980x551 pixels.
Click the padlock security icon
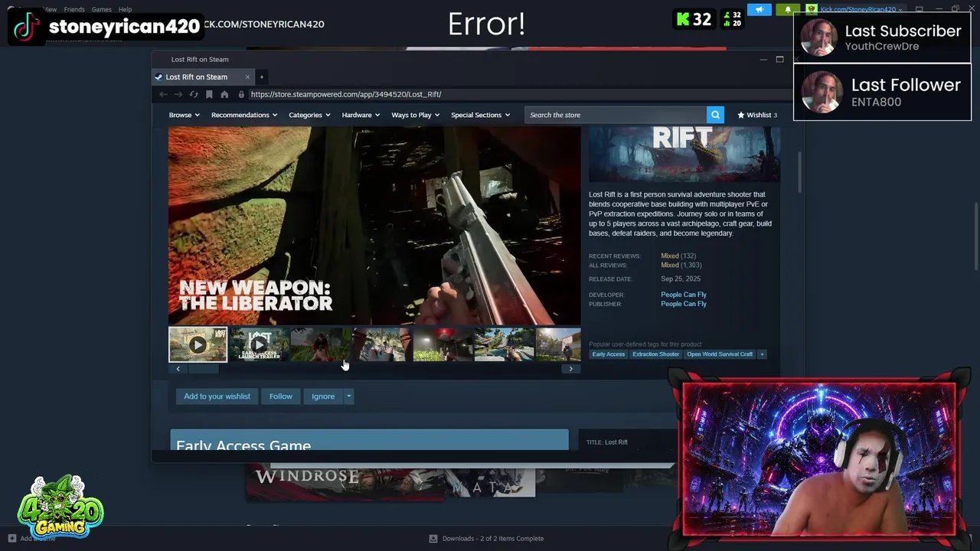pyautogui.click(x=241, y=94)
